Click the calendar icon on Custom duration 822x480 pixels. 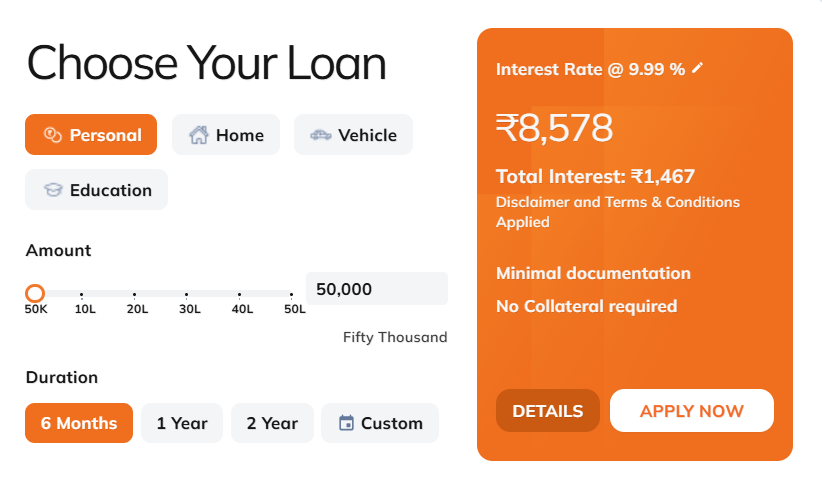pos(346,423)
